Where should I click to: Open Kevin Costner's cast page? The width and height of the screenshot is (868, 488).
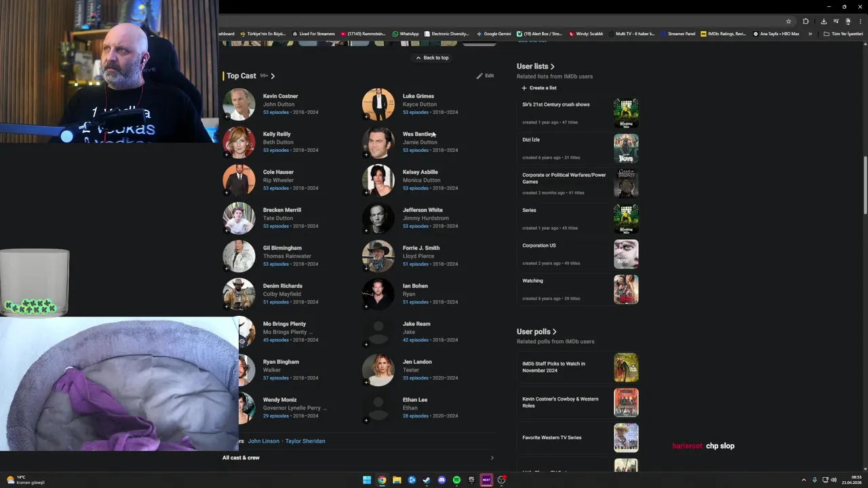[x=280, y=96]
